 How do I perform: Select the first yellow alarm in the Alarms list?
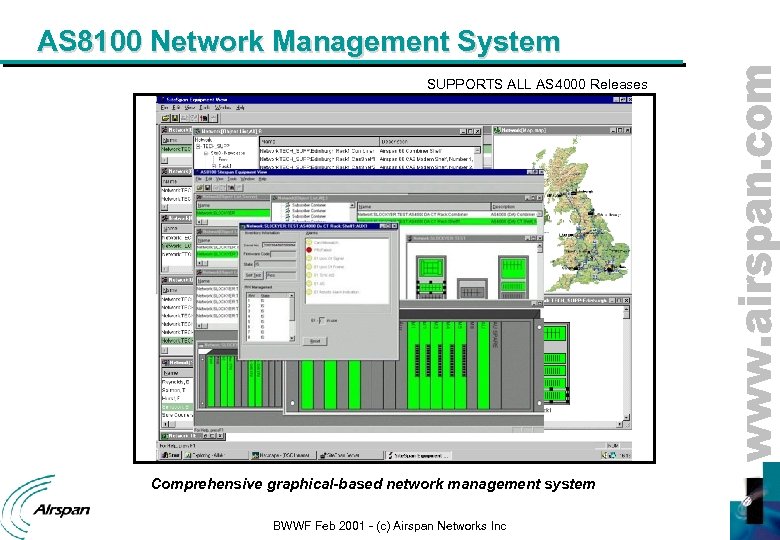309,242
